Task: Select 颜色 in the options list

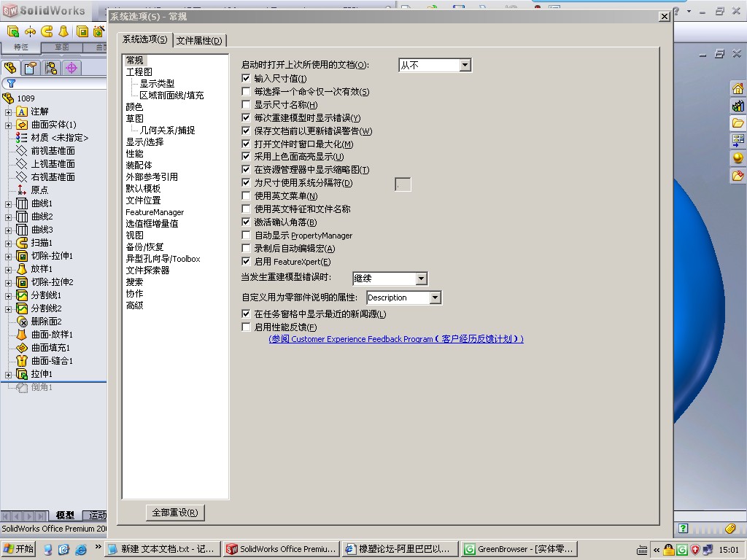Action: point(134,106)
